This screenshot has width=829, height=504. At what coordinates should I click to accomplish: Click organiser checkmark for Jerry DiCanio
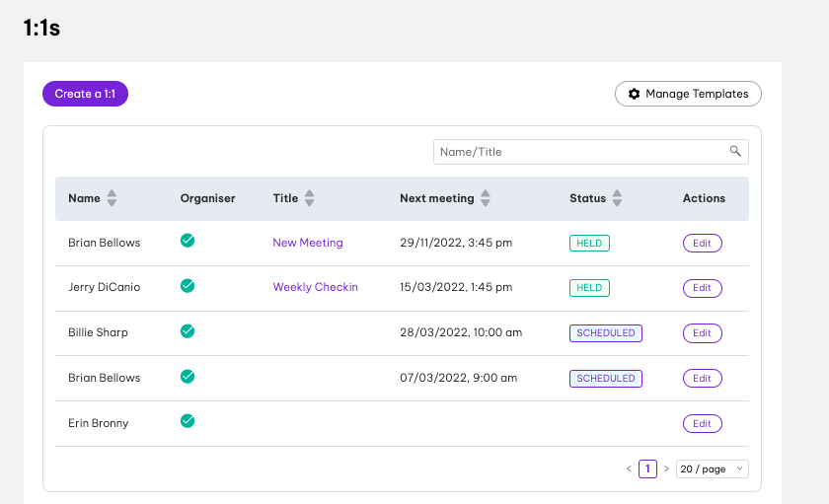tap(188, 286)
